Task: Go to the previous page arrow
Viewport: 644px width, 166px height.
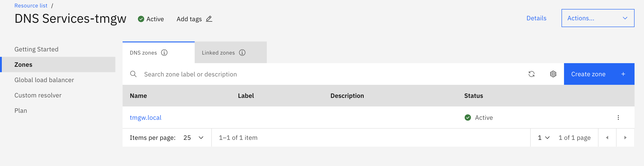Action: tap(607, 138)
